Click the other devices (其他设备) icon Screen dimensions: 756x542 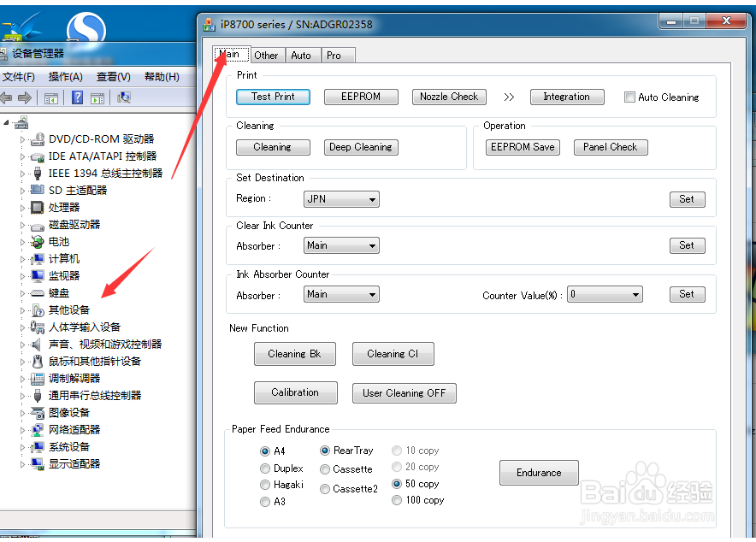pos(37,310)
